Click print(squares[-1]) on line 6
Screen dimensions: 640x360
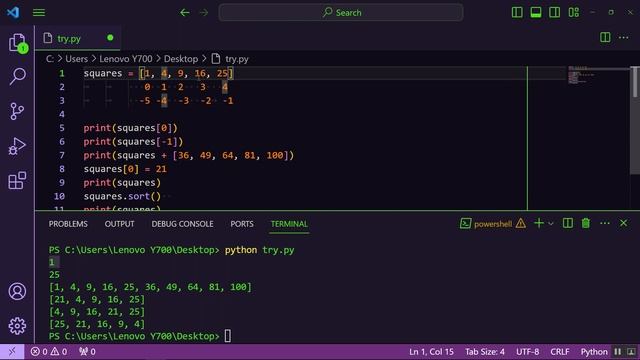click(x=133, y=142)
